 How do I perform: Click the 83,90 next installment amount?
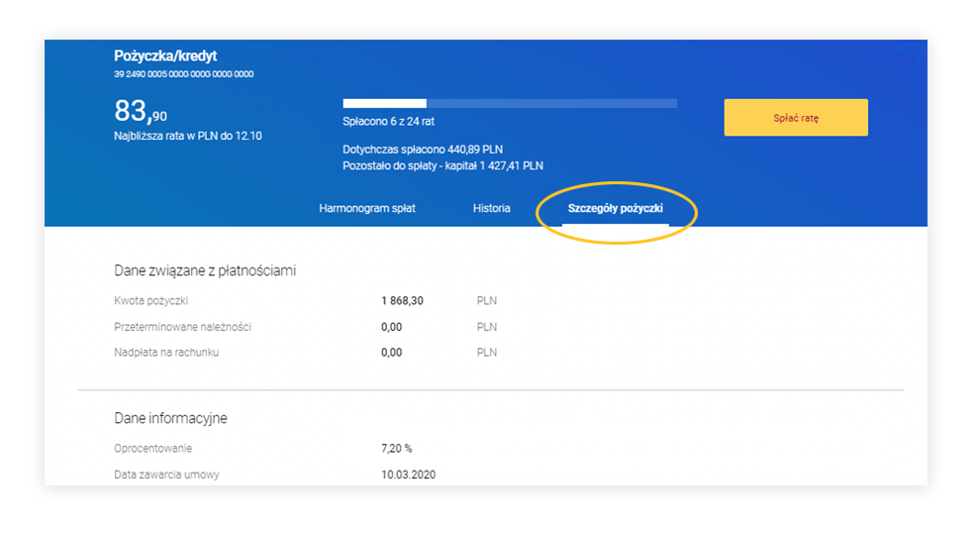(x=141, y=111)
